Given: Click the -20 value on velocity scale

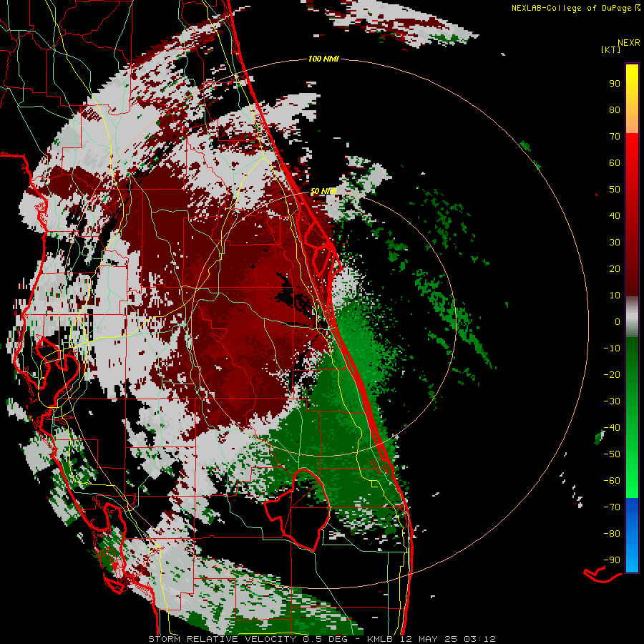Looking at the screenshot, I should coord(612,374).
